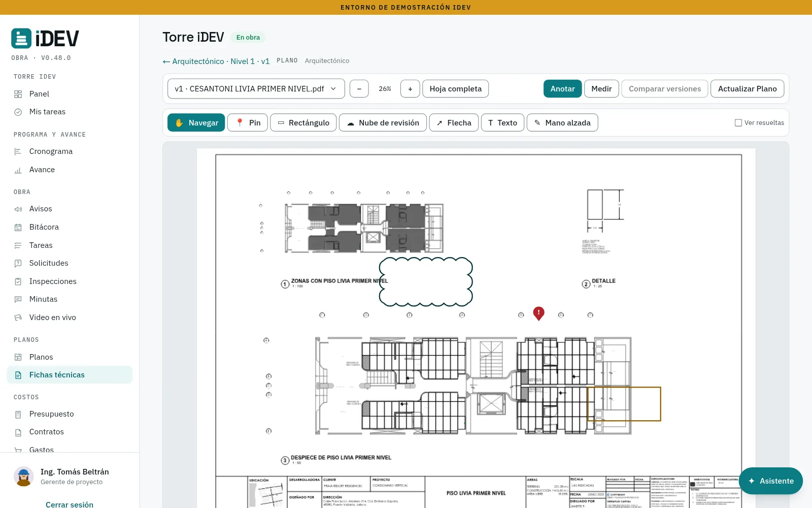Image resolution: width=812 pixels, height=508 pixels.
Task: Click the Minutas chat icon
Action: (18, 299)
